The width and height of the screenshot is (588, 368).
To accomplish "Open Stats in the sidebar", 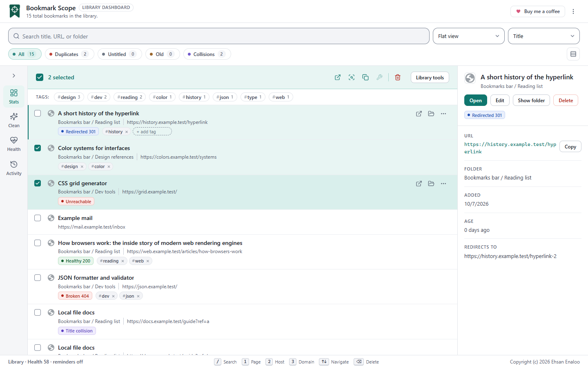I will pos(14,96).
